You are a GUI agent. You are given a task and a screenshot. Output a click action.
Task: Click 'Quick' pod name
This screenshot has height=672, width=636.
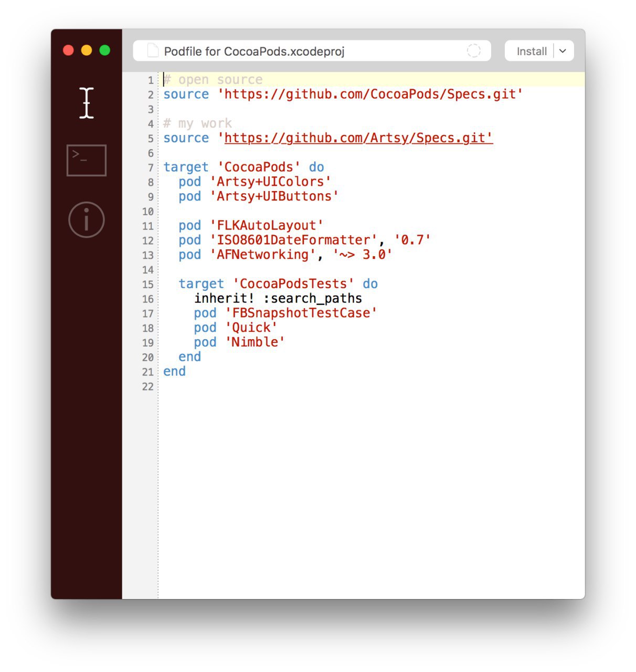click(x=251, y=328)
